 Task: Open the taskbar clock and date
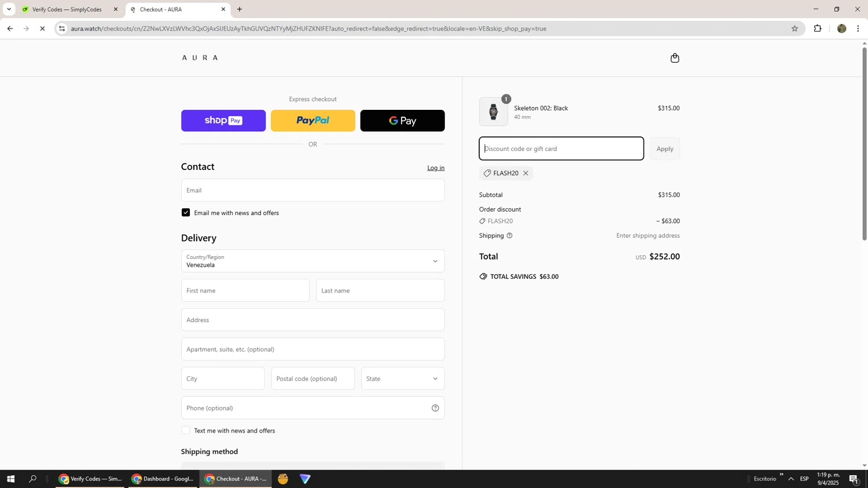827,479
